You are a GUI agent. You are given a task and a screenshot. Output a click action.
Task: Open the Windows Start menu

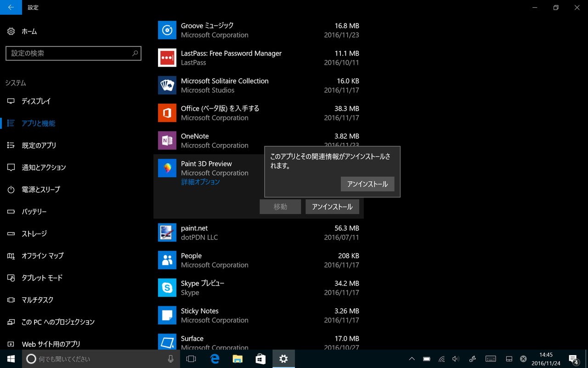(x=11, y=359)
